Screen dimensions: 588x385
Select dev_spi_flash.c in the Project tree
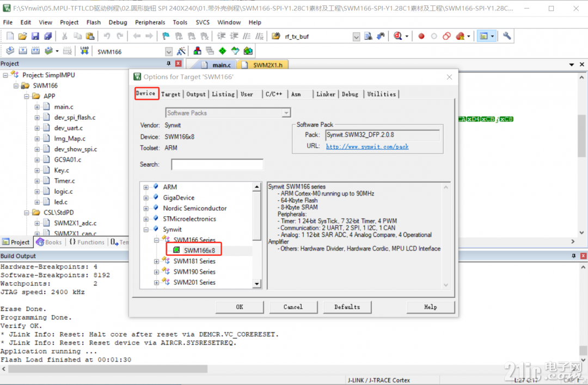(x=75, y=118)
